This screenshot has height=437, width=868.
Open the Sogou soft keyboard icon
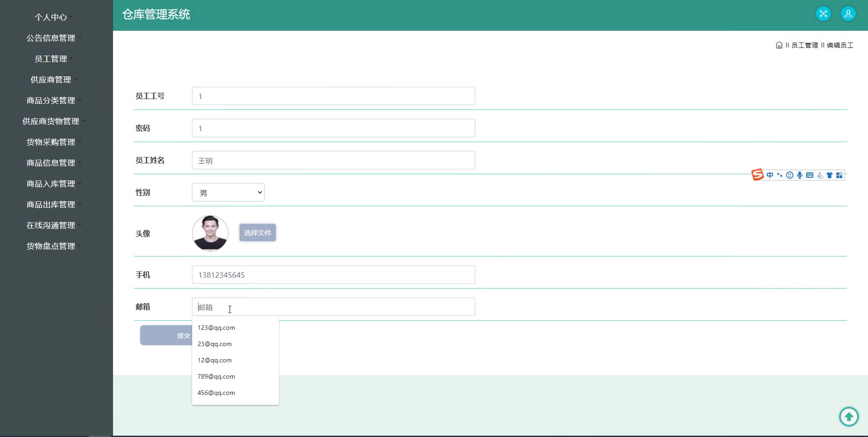810,175
